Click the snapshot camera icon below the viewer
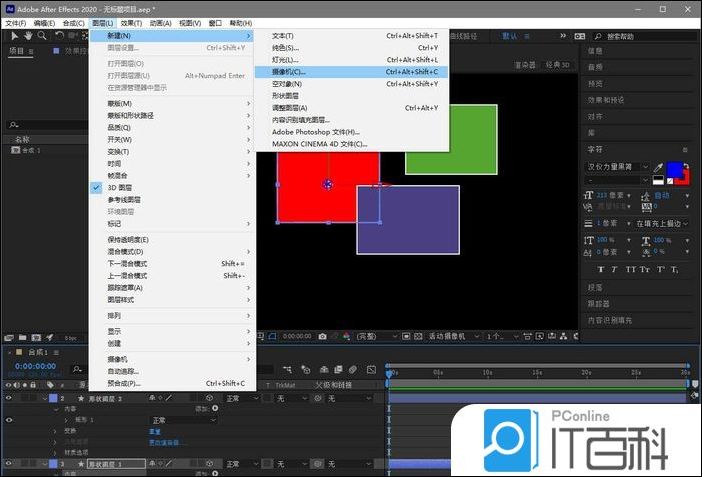Screen dimensions: 702x477 (322, 337)
